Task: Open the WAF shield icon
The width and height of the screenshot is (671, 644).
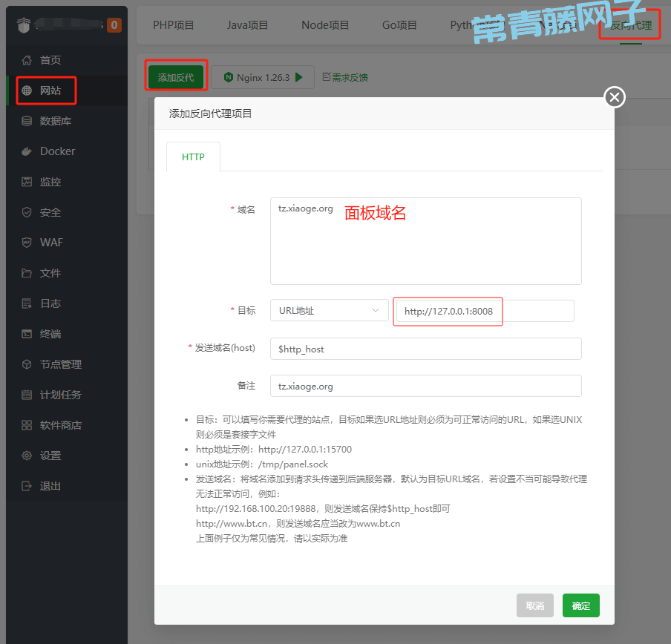Action: tap(27, 243)
